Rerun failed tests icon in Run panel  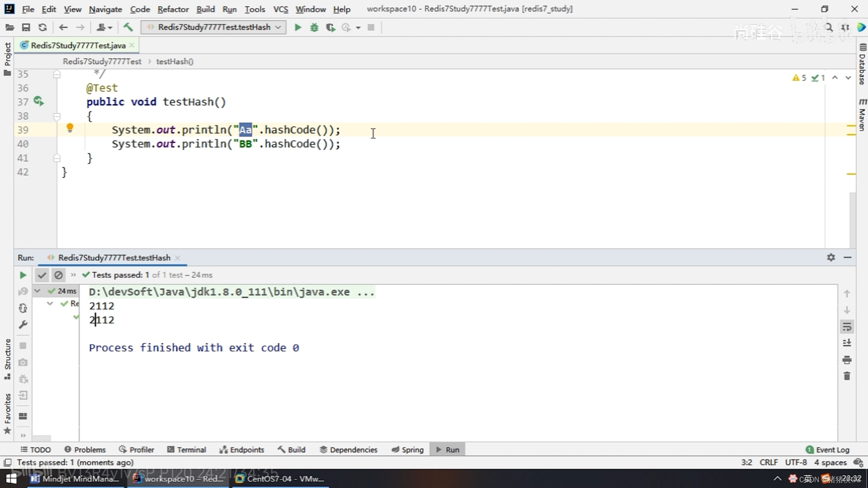pyautogui.click(x=23, y=292)
